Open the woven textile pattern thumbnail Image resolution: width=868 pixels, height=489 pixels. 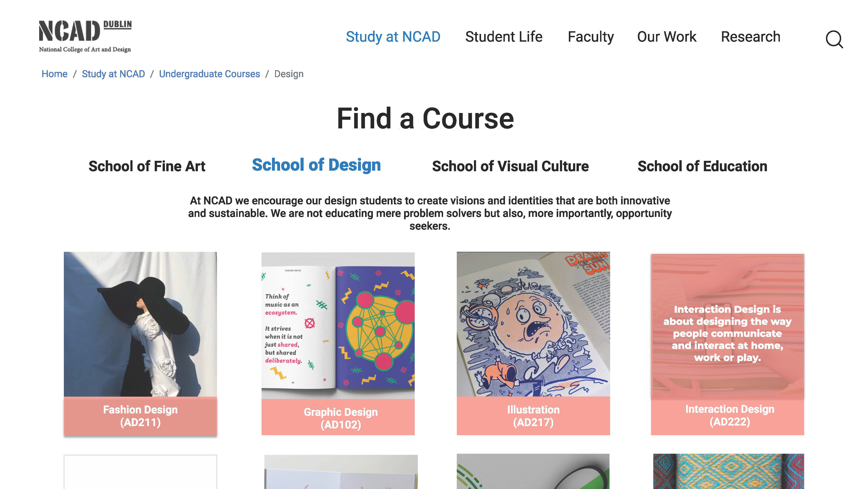[x=728, y=471]
